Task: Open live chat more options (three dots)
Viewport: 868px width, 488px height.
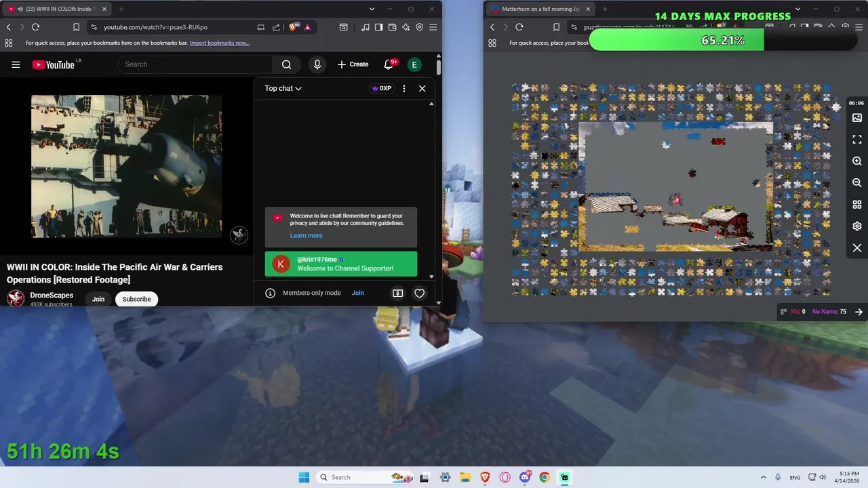Action: (404, 88)
